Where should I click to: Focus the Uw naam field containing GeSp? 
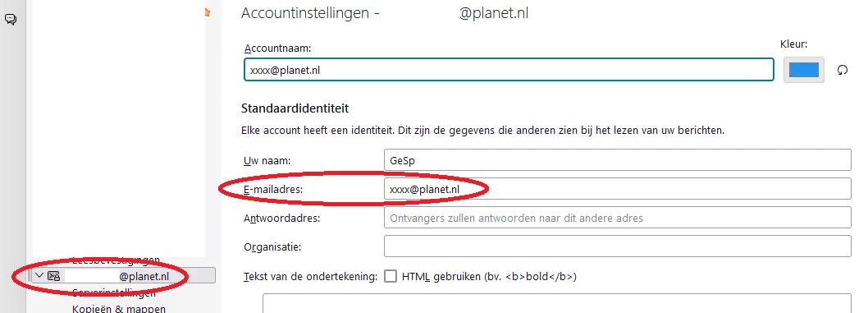pos(617,159)
